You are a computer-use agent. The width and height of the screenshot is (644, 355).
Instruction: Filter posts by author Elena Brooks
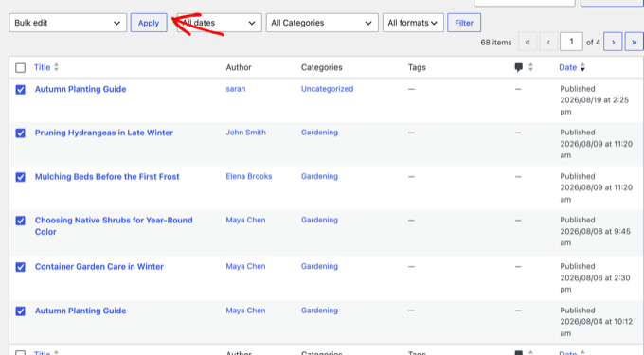coord(249,176)
